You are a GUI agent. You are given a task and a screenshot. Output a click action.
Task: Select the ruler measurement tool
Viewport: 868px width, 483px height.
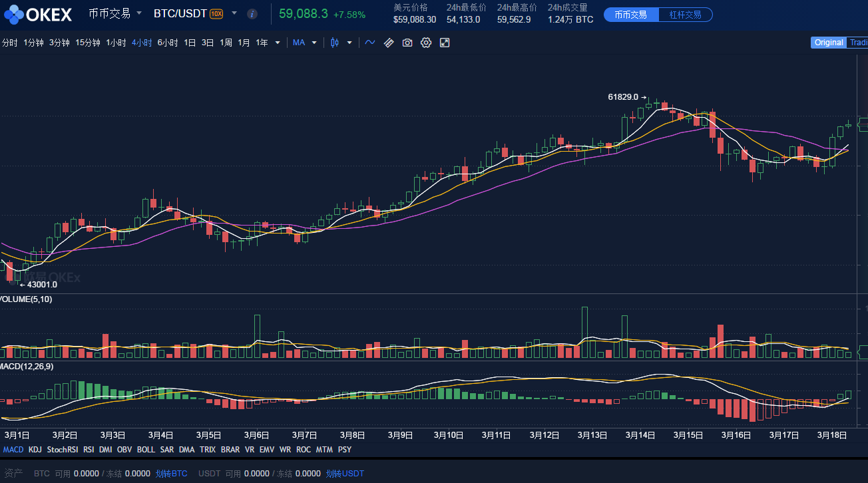[x=389, y=43]
